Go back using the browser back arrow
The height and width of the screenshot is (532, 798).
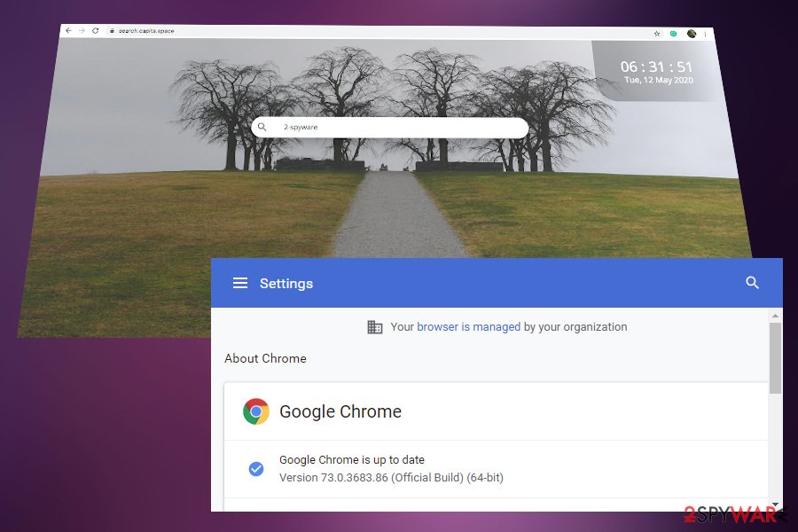click(x=68, y=30)
